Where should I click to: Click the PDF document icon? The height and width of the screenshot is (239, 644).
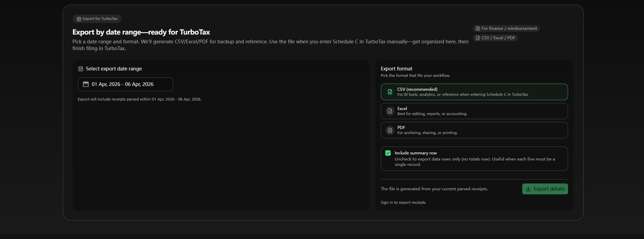(390, 130)
